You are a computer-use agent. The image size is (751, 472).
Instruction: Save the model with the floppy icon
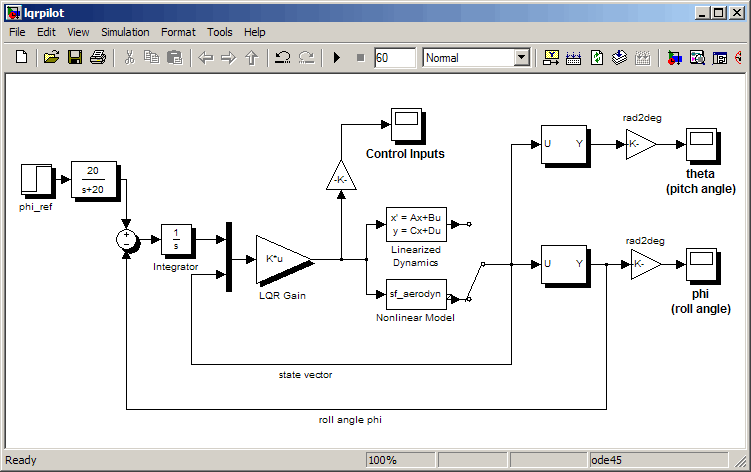[x=75, y=58]
